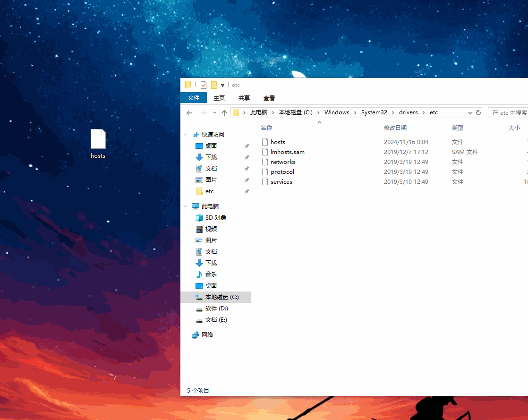Open 文档 under 此电脑
The image size is (528, 420).
tap(211, 252)
